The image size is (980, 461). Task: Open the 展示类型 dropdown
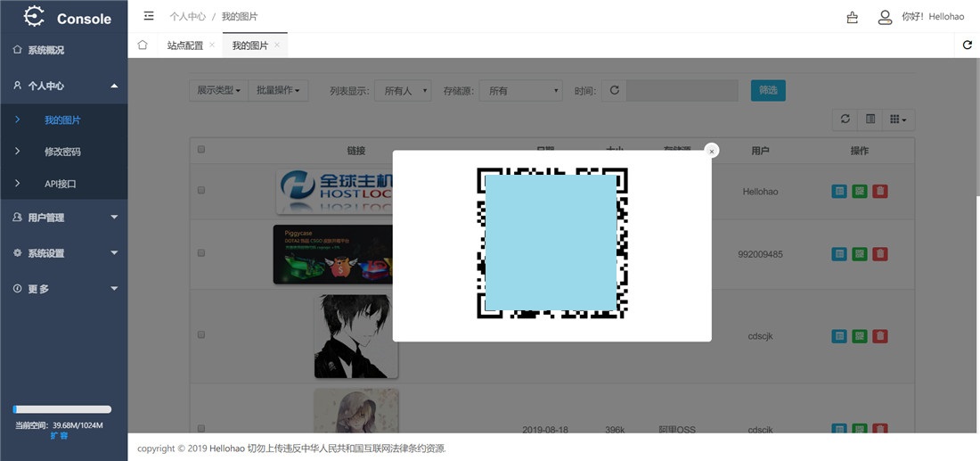(218, 90)
